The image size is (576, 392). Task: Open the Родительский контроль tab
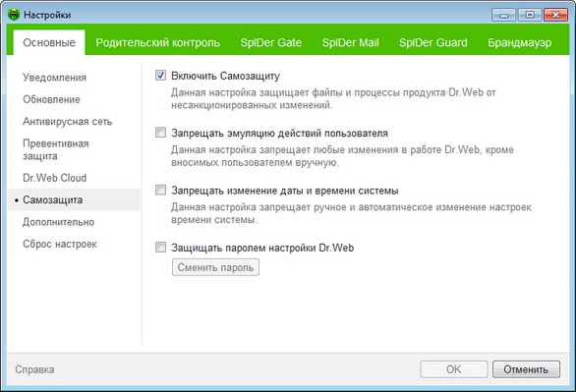(x=157, y=42)
